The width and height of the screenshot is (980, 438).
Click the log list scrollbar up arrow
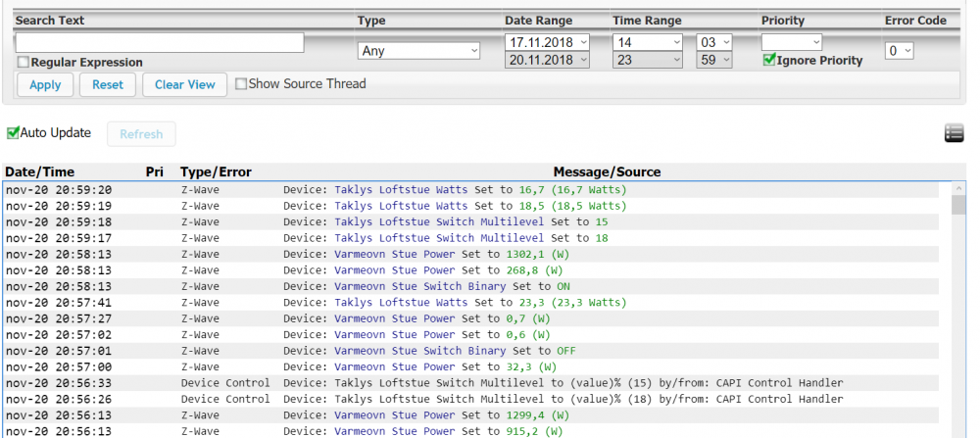click(x=958, y=188)
